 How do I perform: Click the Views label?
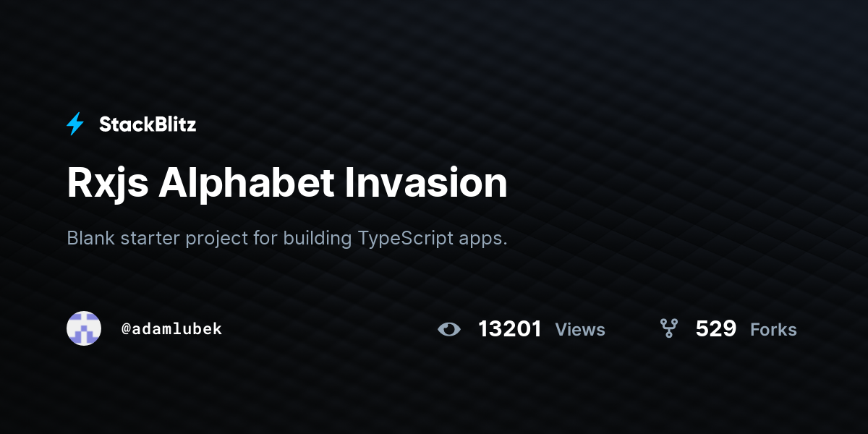(580, 330)
